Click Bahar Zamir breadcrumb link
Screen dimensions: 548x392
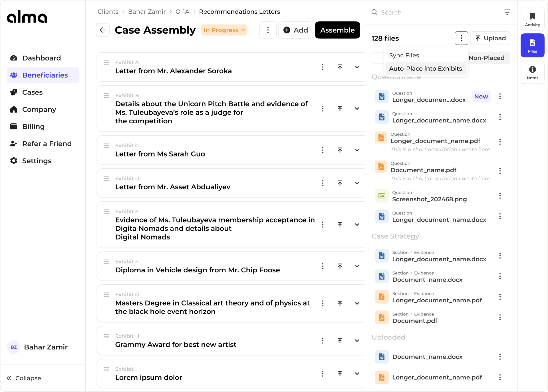point(147,12)
